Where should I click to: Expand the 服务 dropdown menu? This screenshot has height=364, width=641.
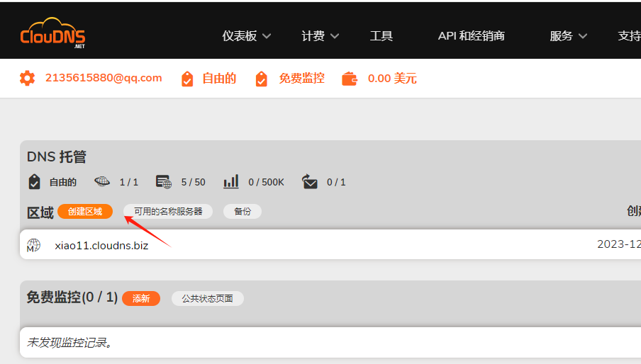click(568, 36)
